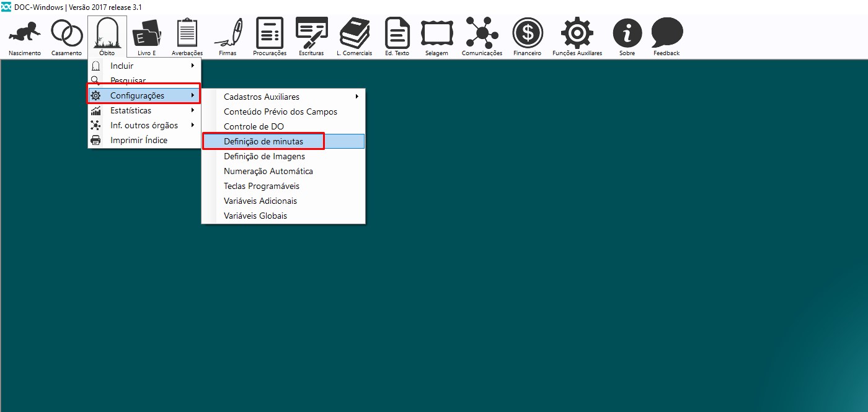Viewport: 868px width, 412px height.
Task: Select Definição de minutas
Action: click(x=283, y=141)
